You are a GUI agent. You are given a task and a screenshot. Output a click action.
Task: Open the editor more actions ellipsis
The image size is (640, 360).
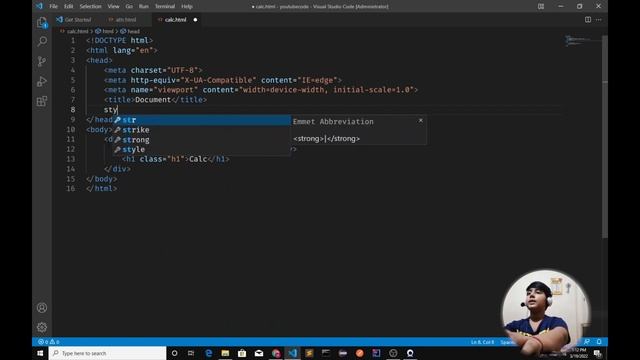click(598, 20)
